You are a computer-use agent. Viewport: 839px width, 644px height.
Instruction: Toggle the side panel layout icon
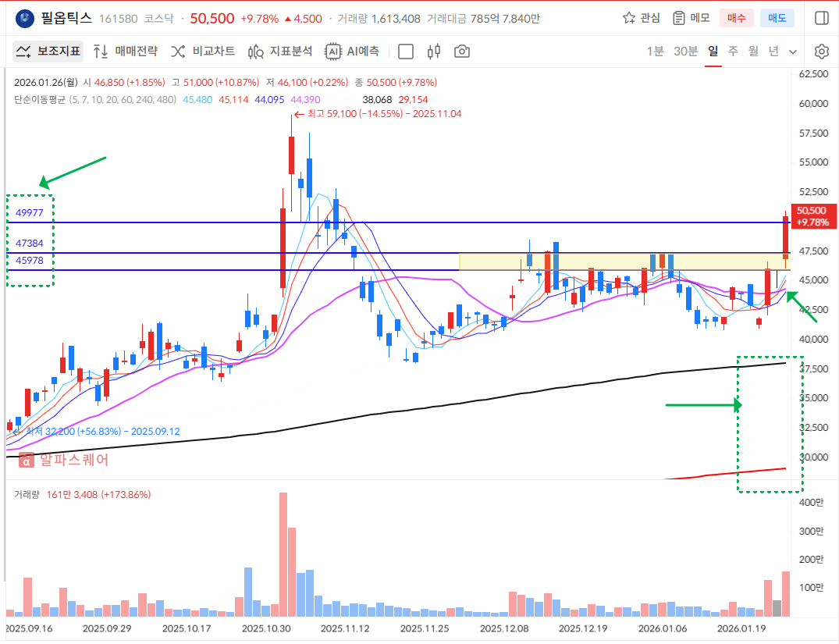tap(821, 18)
